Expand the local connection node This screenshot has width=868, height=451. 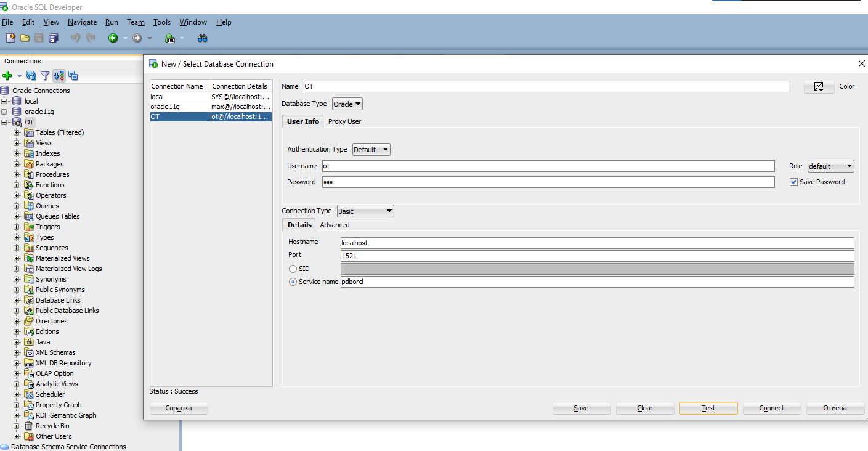4,101
